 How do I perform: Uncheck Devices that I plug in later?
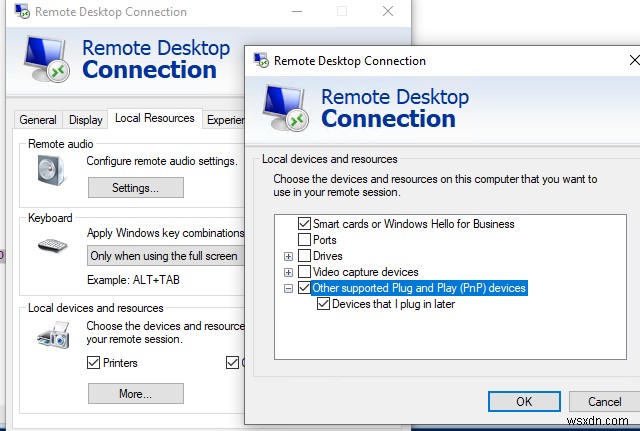[324, 304]
